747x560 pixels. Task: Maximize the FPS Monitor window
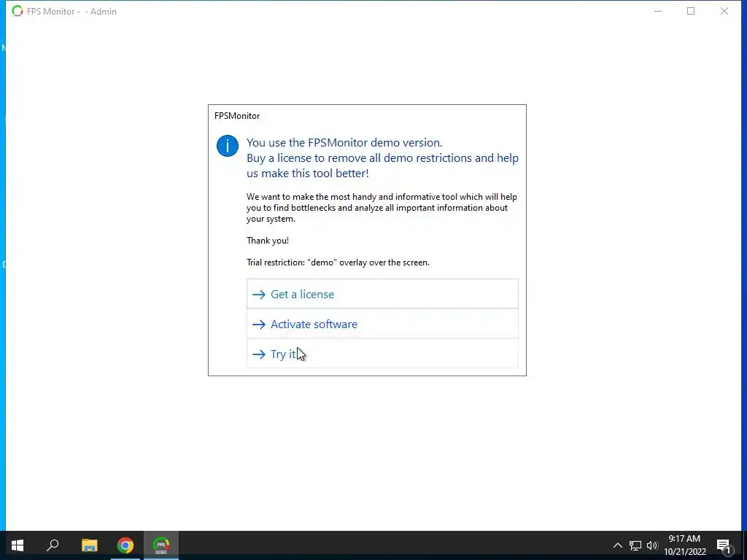tap(691, 11)
